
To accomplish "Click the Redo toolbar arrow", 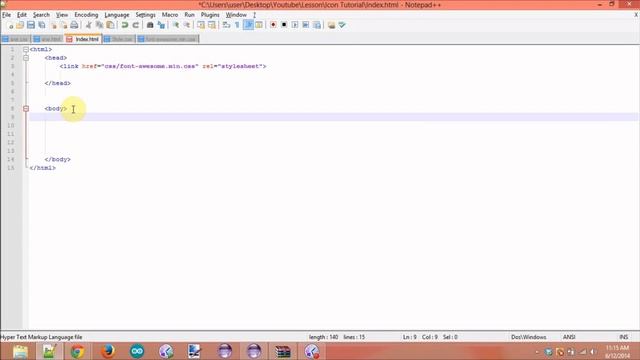I will pos(136,25).
